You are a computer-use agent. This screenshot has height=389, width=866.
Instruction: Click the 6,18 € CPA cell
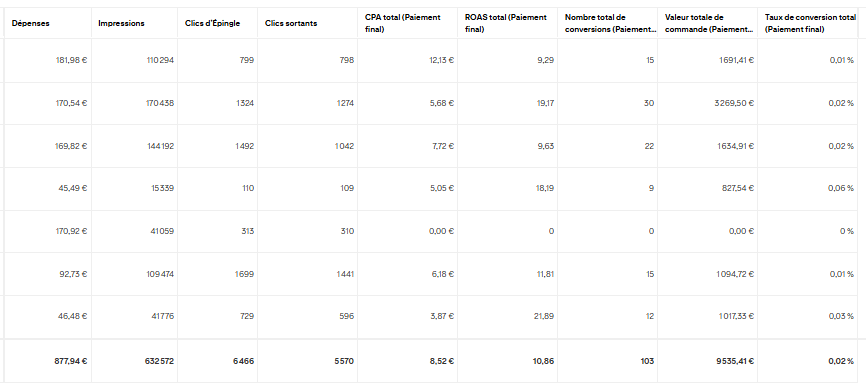(442, 274)
